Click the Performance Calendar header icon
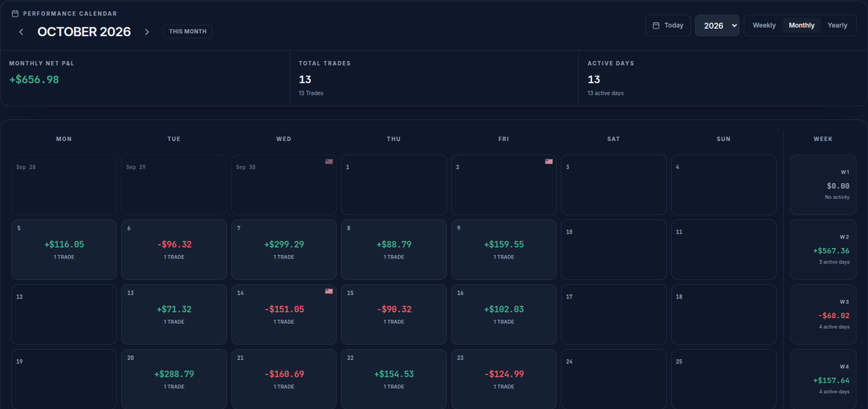 click(15, 14)
